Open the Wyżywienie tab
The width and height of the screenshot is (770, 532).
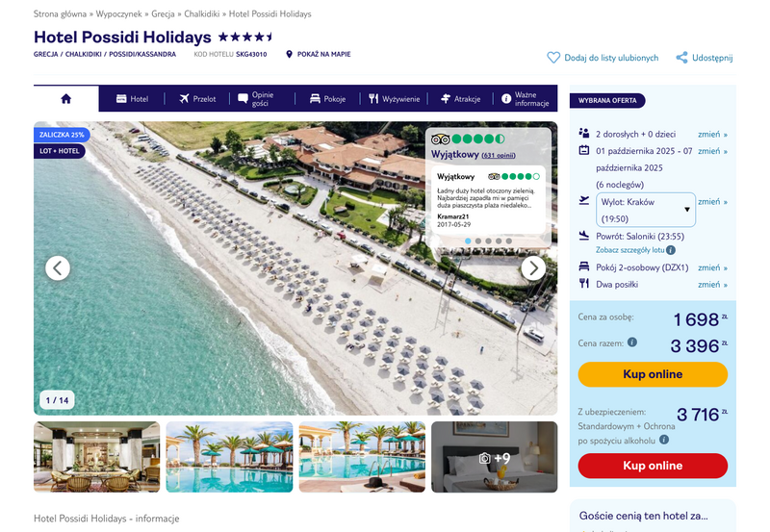point(395,99)
